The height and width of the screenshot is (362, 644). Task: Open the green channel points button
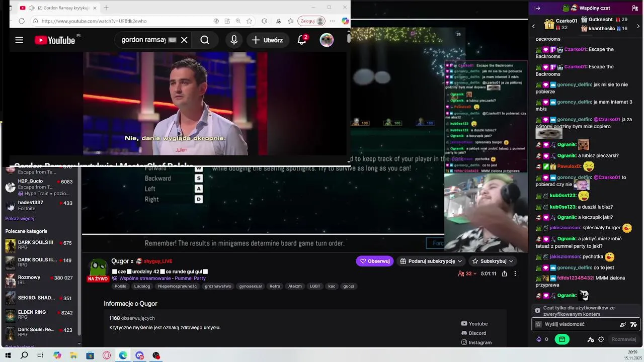562,339
